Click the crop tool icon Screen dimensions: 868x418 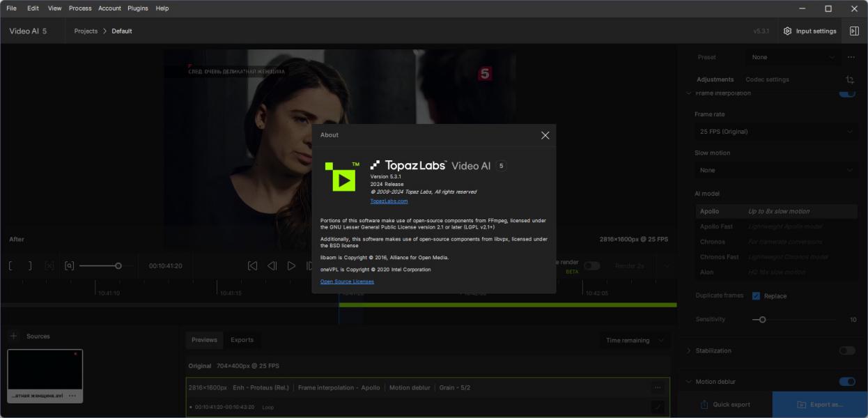850,80
